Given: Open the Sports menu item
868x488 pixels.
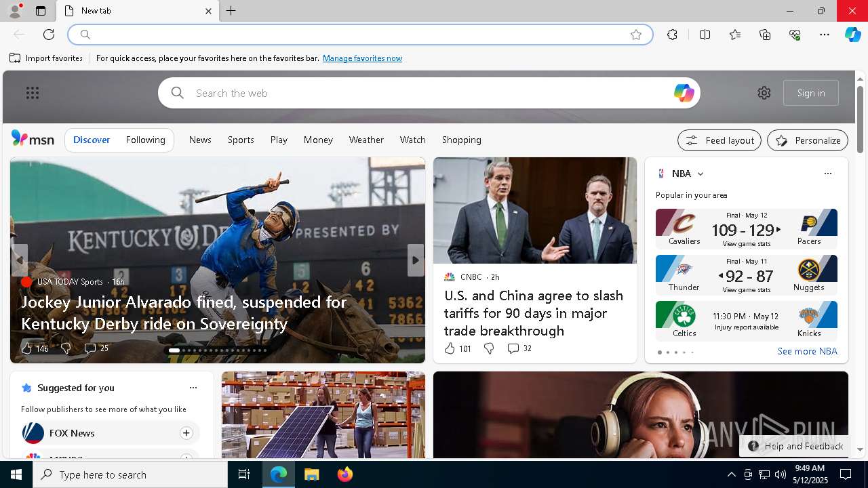Looking at the screenshot, I should tap(241, 140).
